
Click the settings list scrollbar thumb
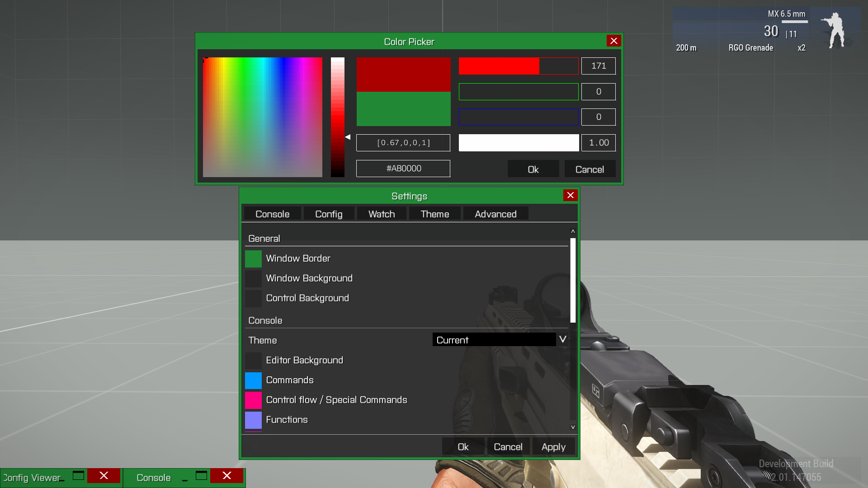tap(573, 280)
